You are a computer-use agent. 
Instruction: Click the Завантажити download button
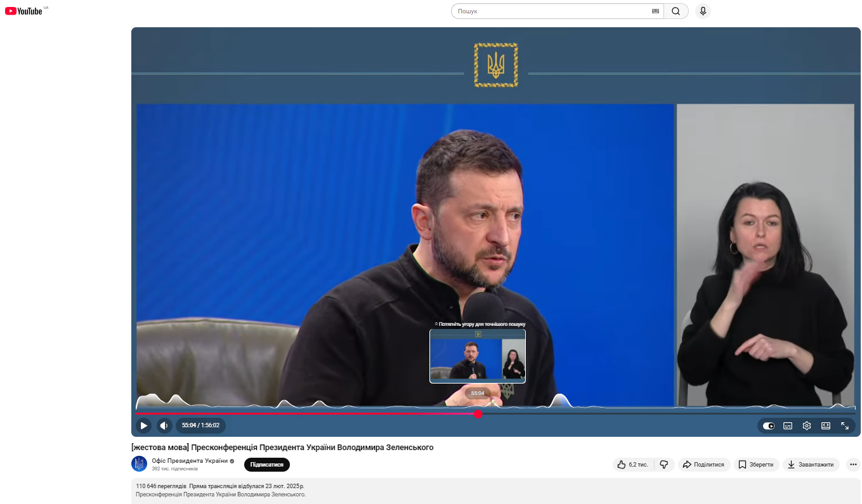[x=811, y=464]
